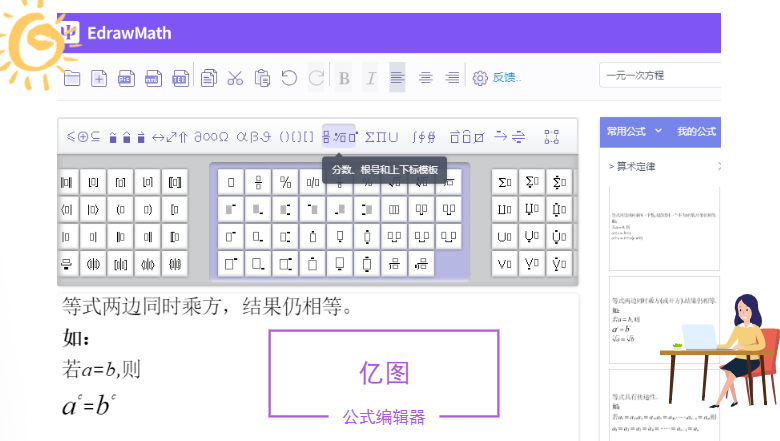The image size is (780, 441).
Task: Open the matrix templates group
Action: tap(552, 137)
